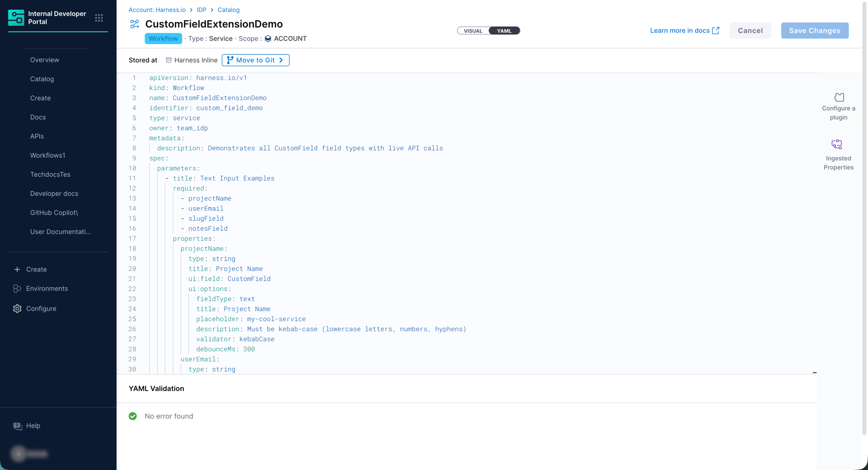Click the workflow icon beside CustomFieldExtensionDemo title
Screen dimensions: 868x470
[x=134, y=24]
